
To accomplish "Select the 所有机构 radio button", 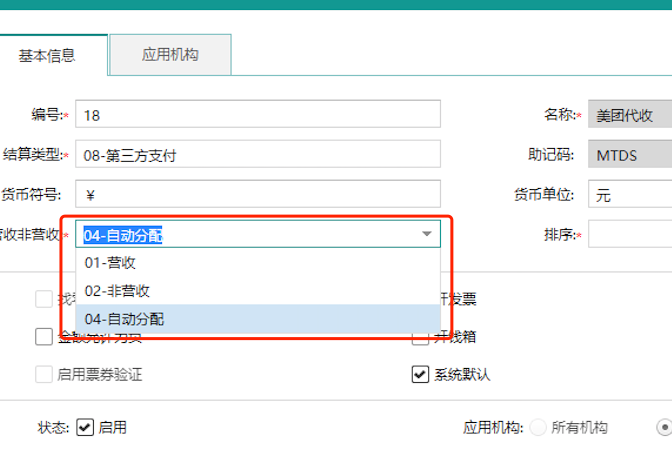I will 539,427.
